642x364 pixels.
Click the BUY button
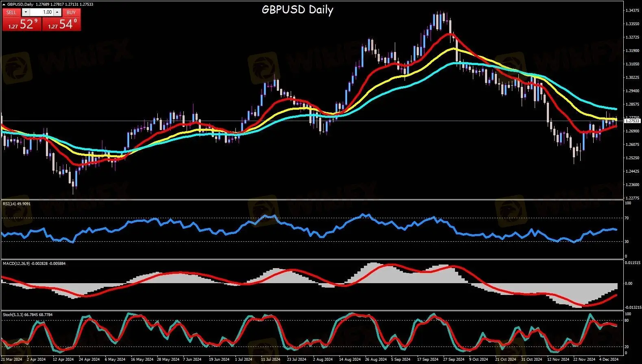71,13
